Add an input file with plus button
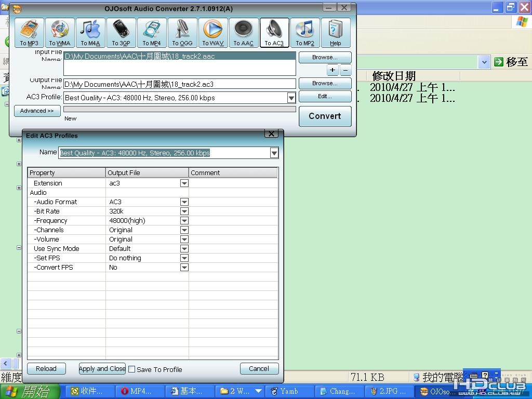Viewport: 532px width, 399px height. tap(332, 70)
